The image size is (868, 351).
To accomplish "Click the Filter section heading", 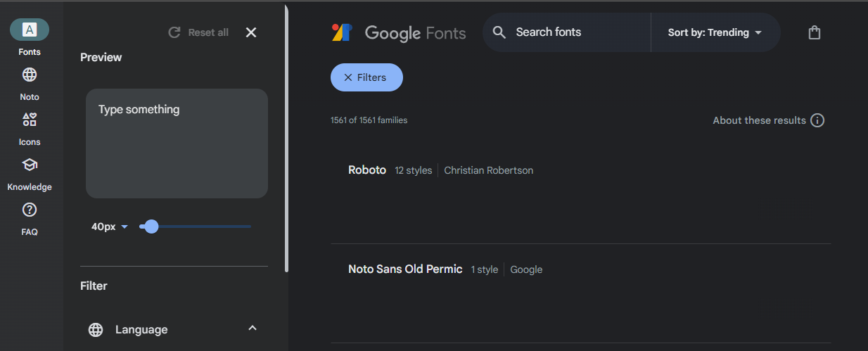I will point(94,286).
